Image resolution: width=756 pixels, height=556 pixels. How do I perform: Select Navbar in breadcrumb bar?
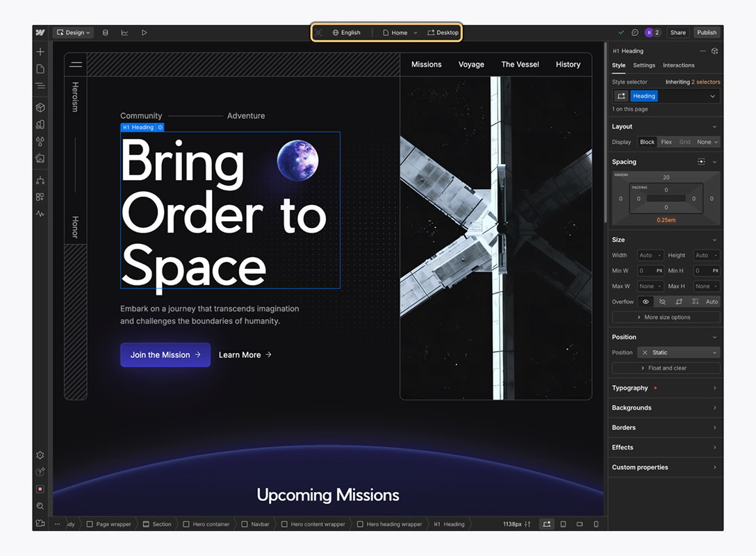click(255, 524)
